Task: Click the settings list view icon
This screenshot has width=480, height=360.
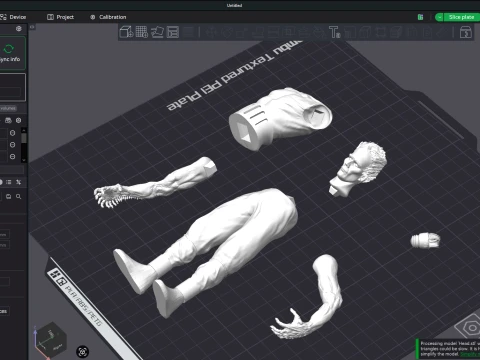Action: (9, 182)
